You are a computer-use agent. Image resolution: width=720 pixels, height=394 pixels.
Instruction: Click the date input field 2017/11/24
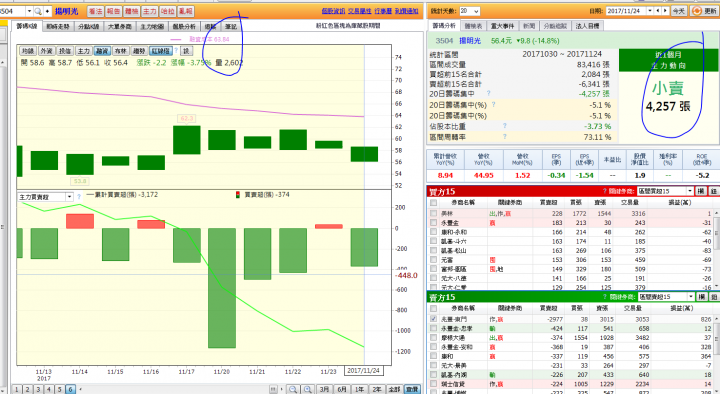coord(626,11)
